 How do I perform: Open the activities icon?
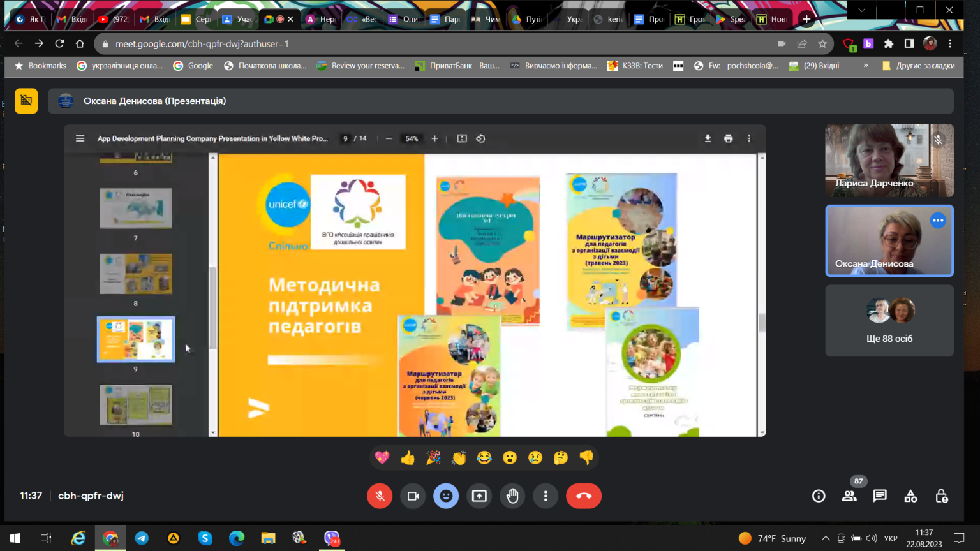click(910, 496)
